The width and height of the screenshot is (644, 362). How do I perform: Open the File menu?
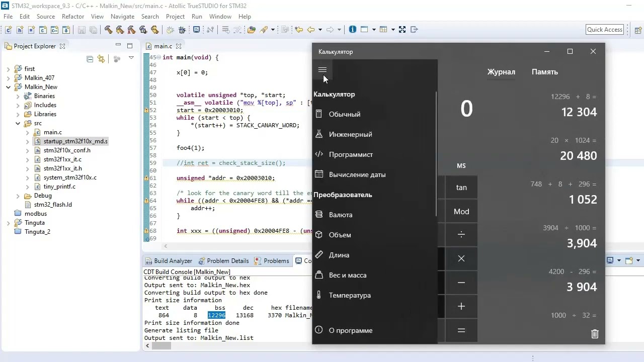(x=8, y=17)
